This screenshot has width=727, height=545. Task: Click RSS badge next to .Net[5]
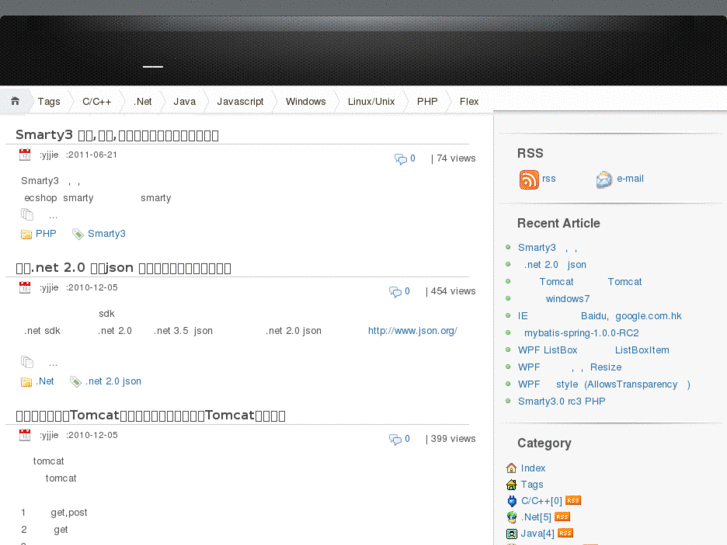coord(562,517)
